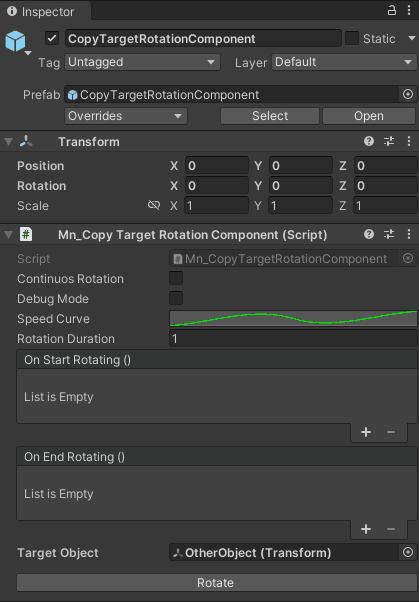Click Rotation Duration value field
Image resolution: width=419 pixels, height=602 pixels.
click(293, 339)
